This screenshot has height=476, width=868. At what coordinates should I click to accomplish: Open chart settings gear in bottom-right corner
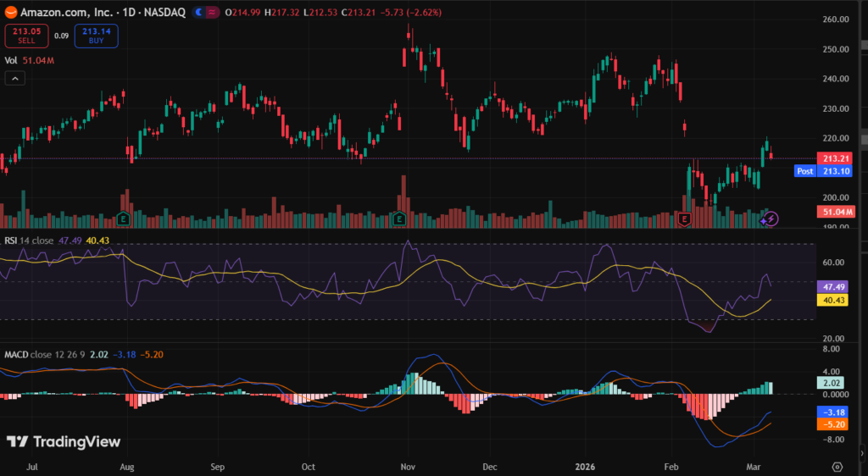837,467
